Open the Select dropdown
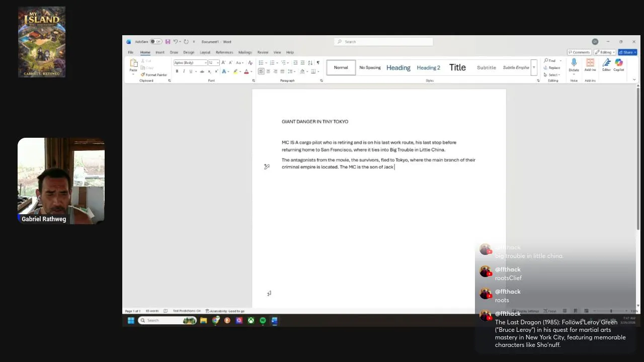 coord(552,75)
